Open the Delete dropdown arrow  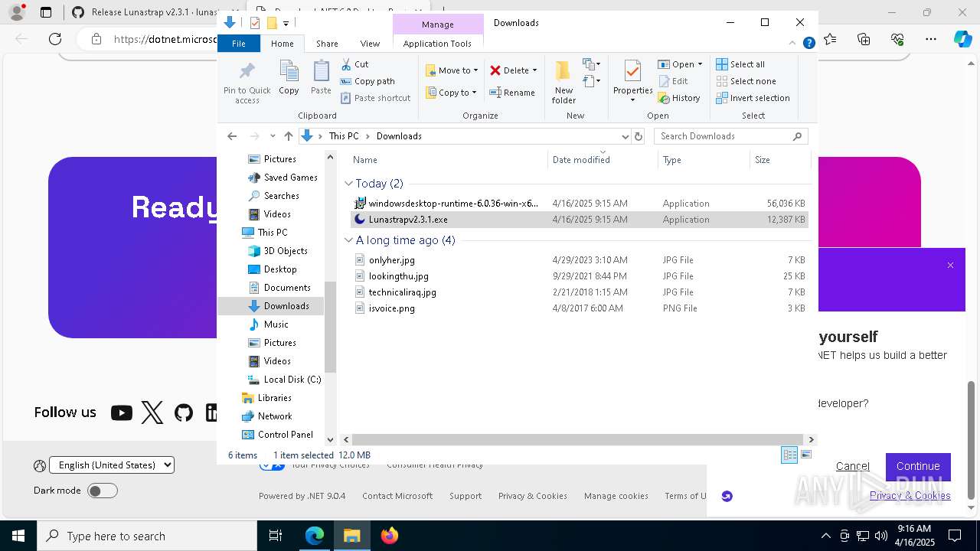(534, 70)
